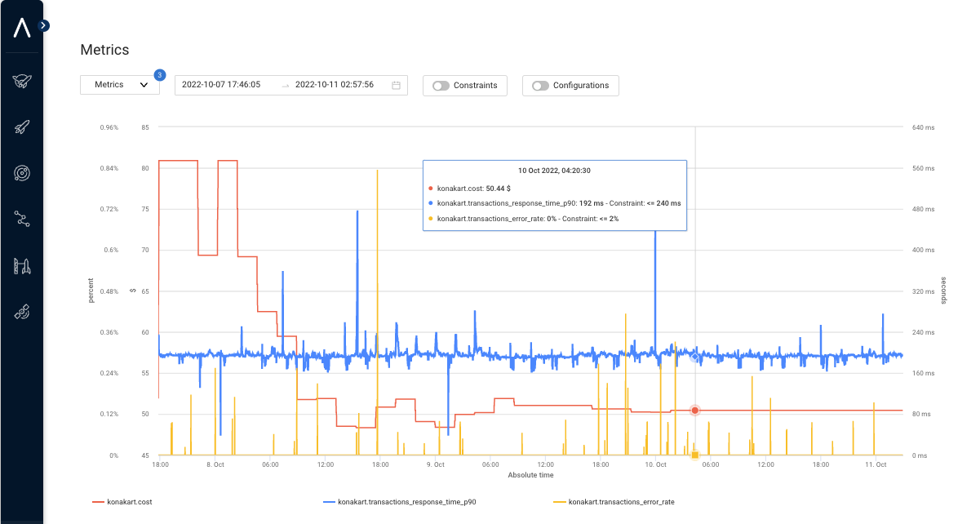Click the yellow error rate square marker
Screen dimensions: 980x524
[x=694, y=455]
